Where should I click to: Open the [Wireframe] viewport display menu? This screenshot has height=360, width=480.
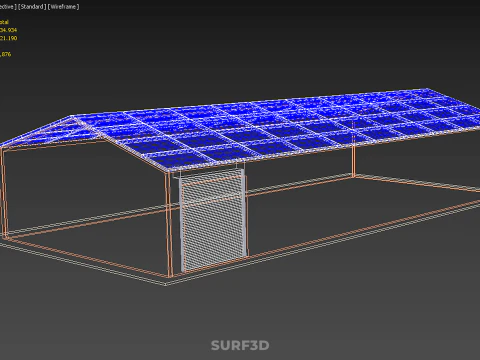63,7
